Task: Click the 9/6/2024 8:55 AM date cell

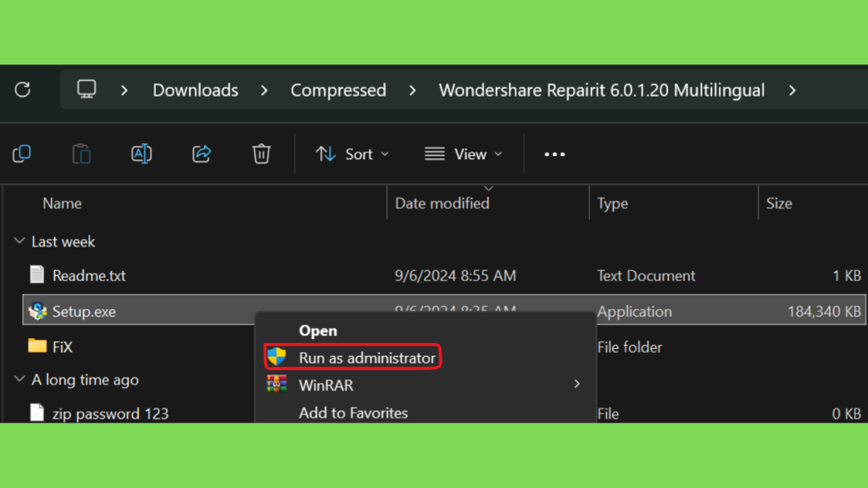Action: tap(455, 275)
